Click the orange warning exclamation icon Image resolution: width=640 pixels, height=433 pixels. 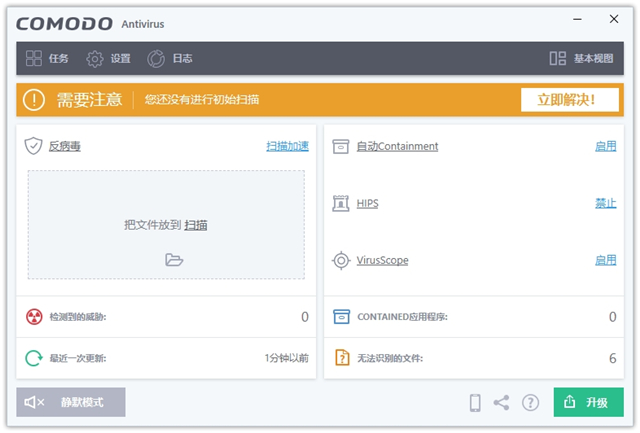pyautogui.click(x=34, y=100)
